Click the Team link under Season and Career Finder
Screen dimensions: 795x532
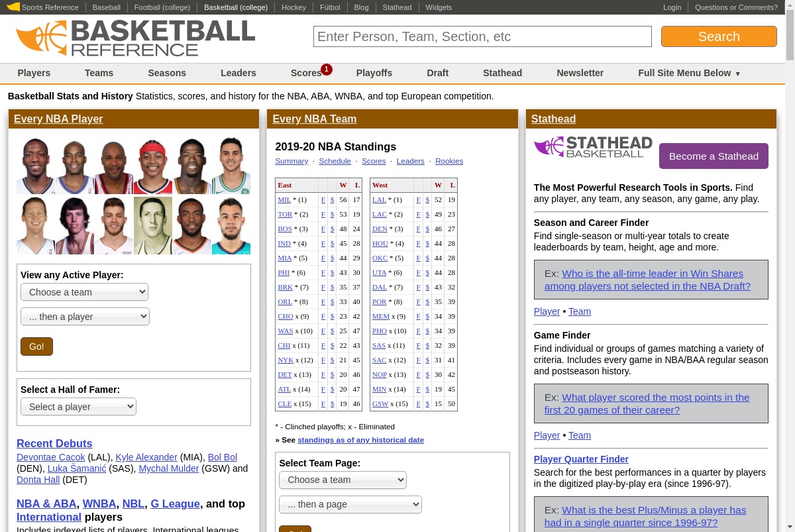click(x=580, y=311)
